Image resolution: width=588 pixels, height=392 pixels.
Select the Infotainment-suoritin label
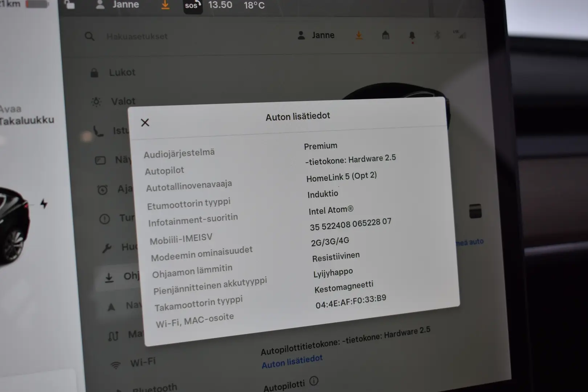193,220
